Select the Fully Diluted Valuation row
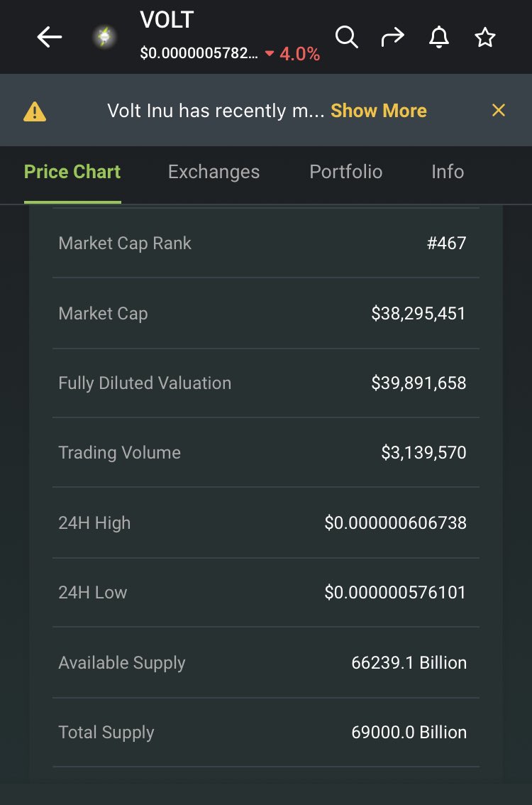532x805 pixels. tap(266, 383)
